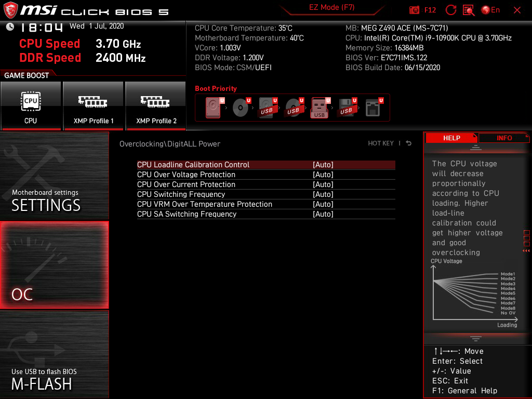Viewport: 532px width, 399px height.
Task: Select the HELP tab
Action: pyautogui.click(x=451, y=138)
